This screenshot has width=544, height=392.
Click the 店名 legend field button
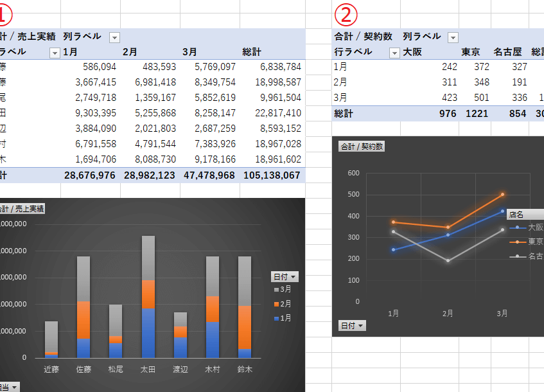pos(525,214)
